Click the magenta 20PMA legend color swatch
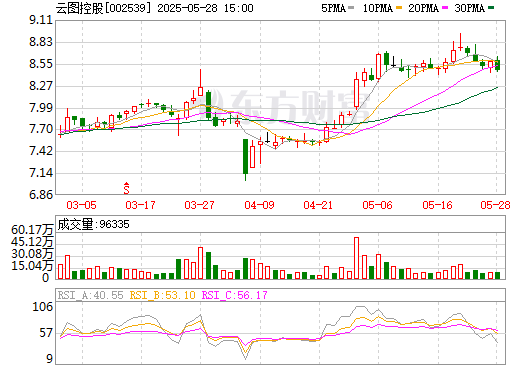520x365 pixels. click(x=445, y=8)
